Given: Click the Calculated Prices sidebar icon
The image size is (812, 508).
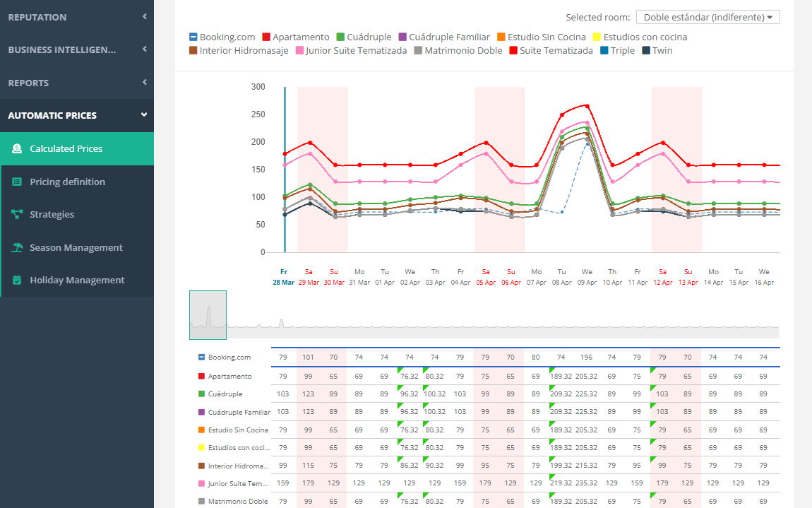Looking at the screenshot, I should click(17, 149).
